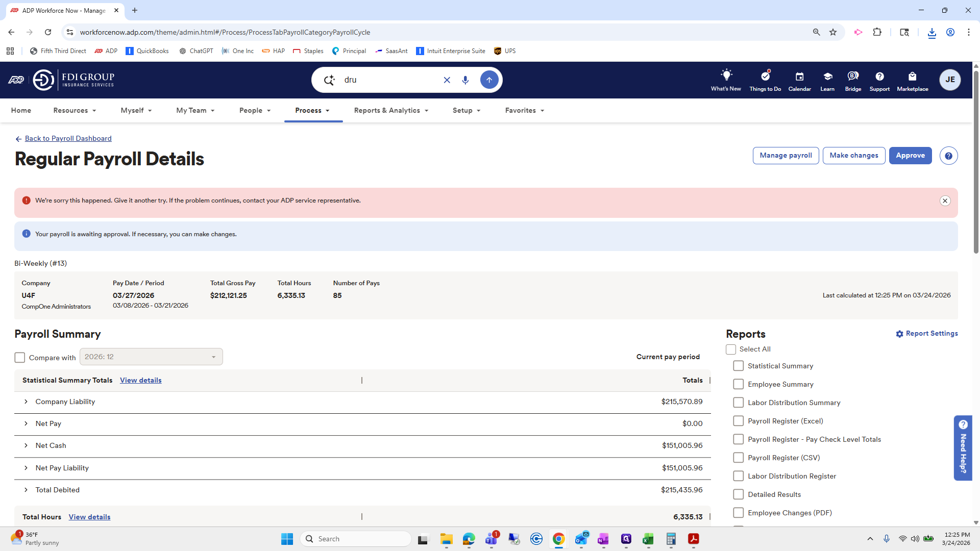The image size is (980, 551).
Task: Follow the Back to Payroll Dashboard link
Action: 68,138
